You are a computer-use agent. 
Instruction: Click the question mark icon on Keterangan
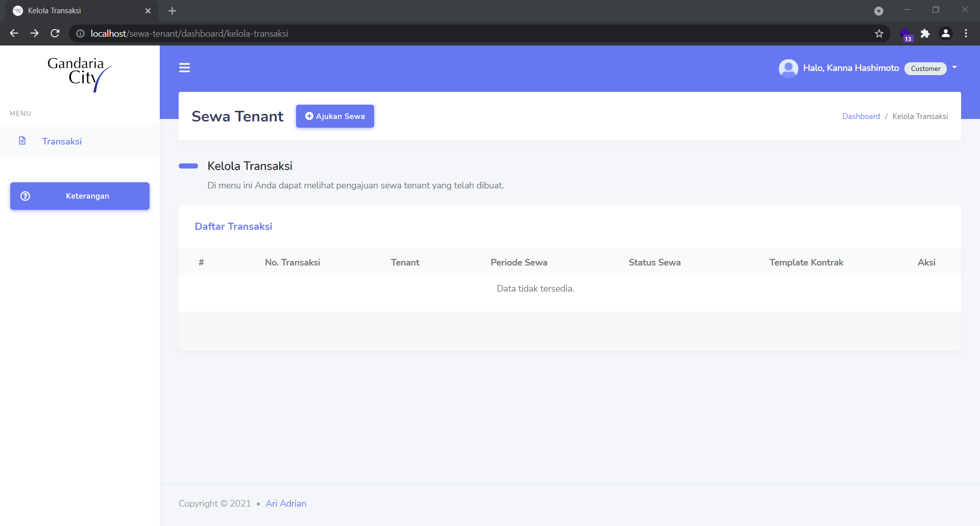26,196
